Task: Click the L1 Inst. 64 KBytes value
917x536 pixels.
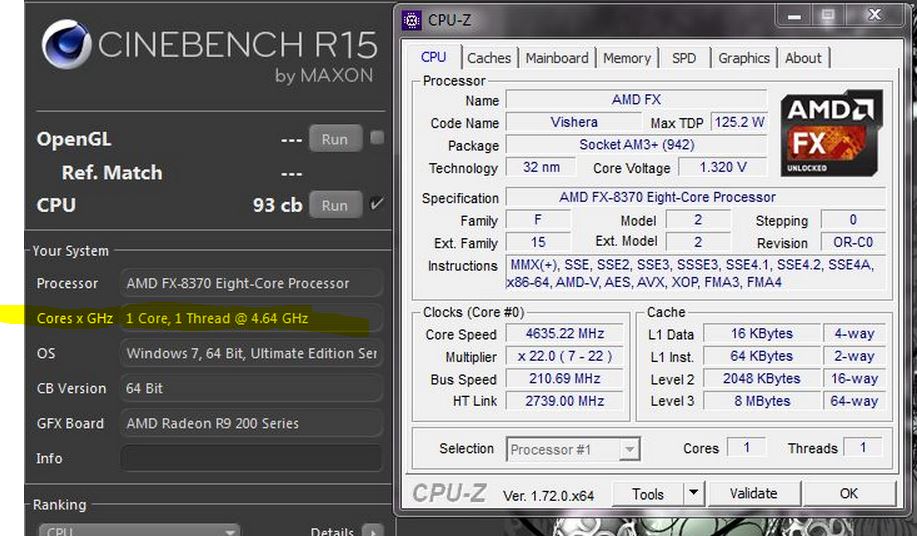Action: pyautogui.click(x=761, y=356)
